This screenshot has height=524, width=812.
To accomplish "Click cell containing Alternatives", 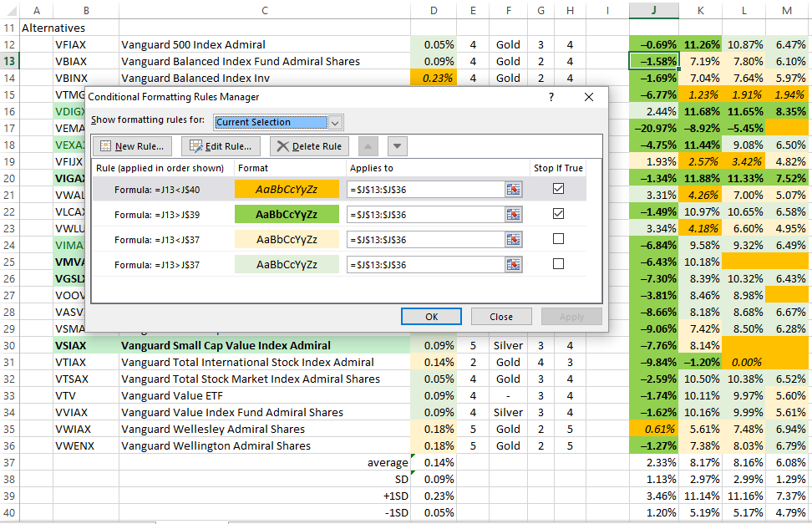I will click(x=53, y=28).
